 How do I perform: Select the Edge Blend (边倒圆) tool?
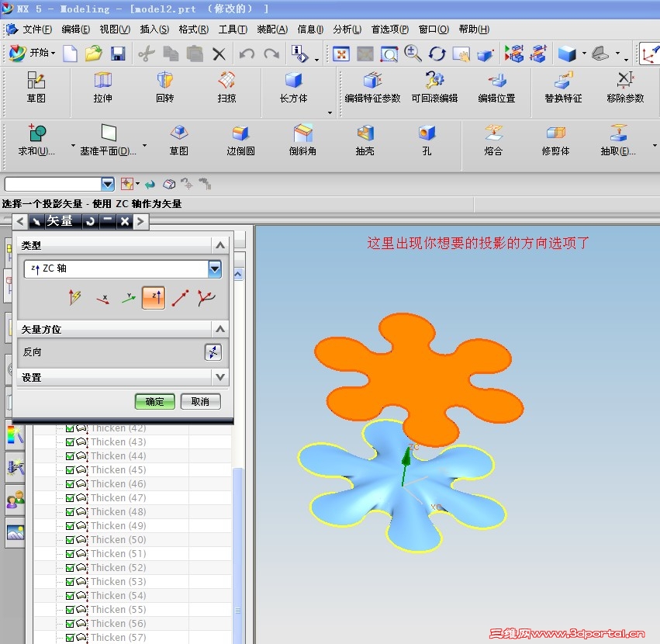240,140
